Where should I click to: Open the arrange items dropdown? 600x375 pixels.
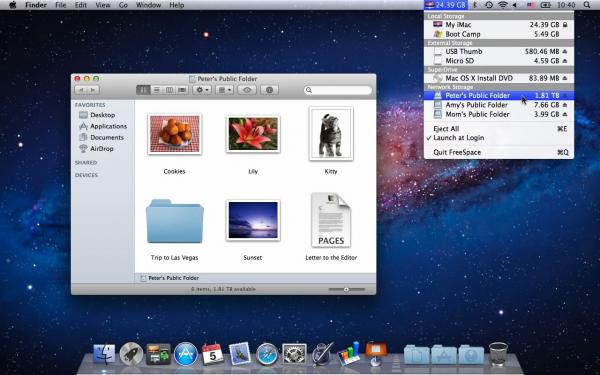224,90
